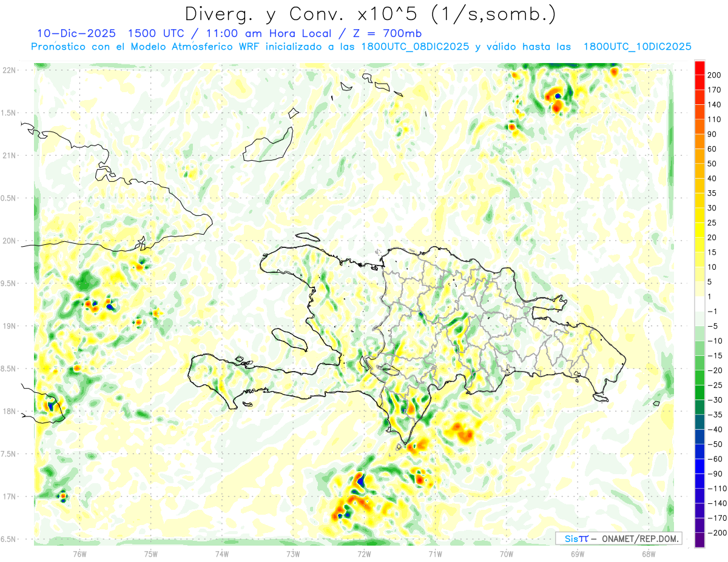Select the -20 scale value

pos(715,370)
